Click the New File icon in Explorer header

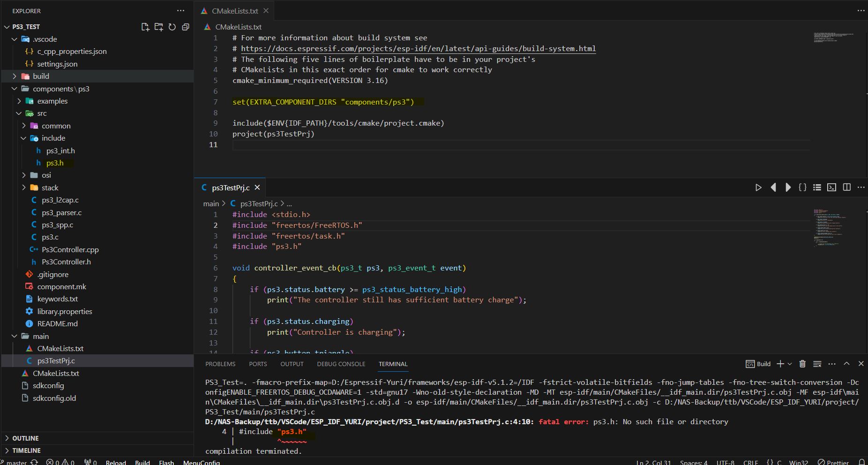coord(145,27)
